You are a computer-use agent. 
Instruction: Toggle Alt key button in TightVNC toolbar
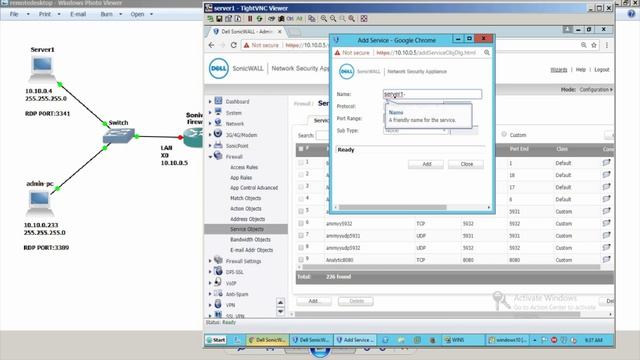299,19
